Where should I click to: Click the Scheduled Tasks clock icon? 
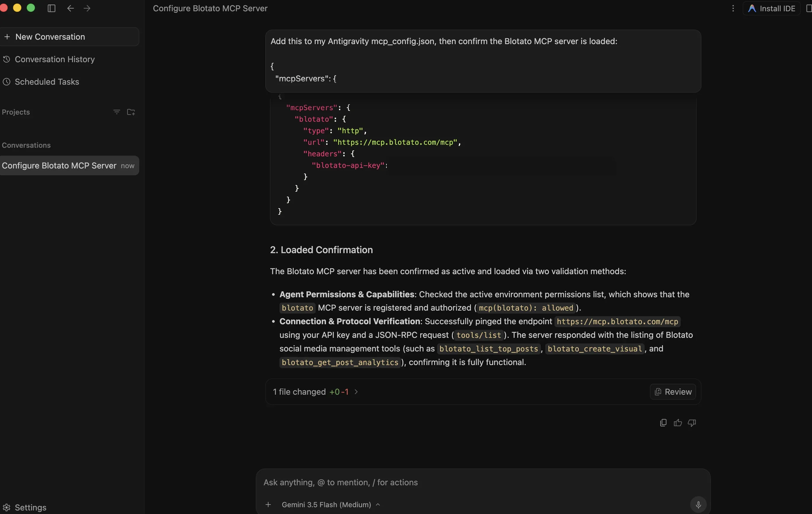coord(7,82)
